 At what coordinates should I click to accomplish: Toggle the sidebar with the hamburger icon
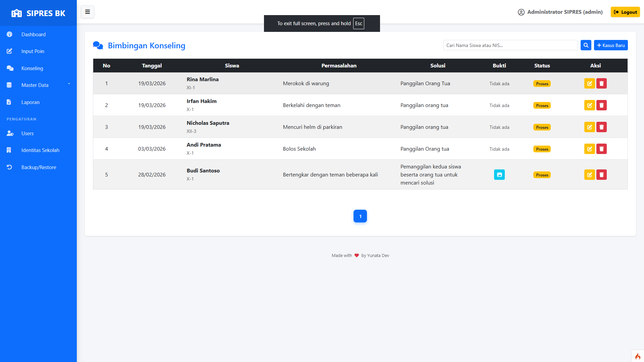(x=87, y=12)
